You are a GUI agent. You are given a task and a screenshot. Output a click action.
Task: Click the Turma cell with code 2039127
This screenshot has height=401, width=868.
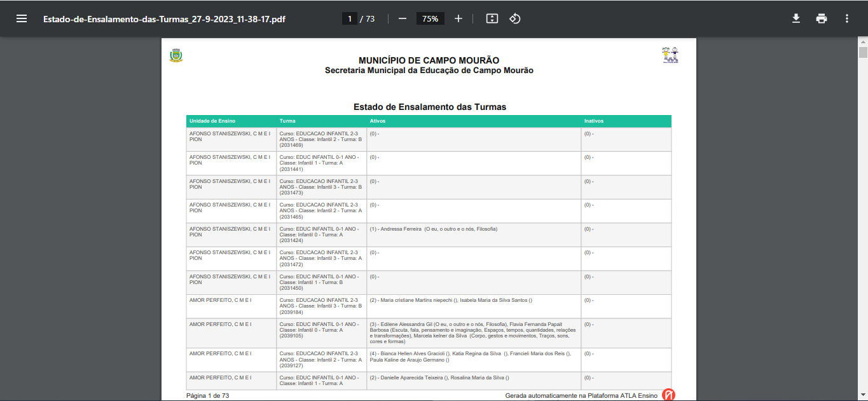321,360
